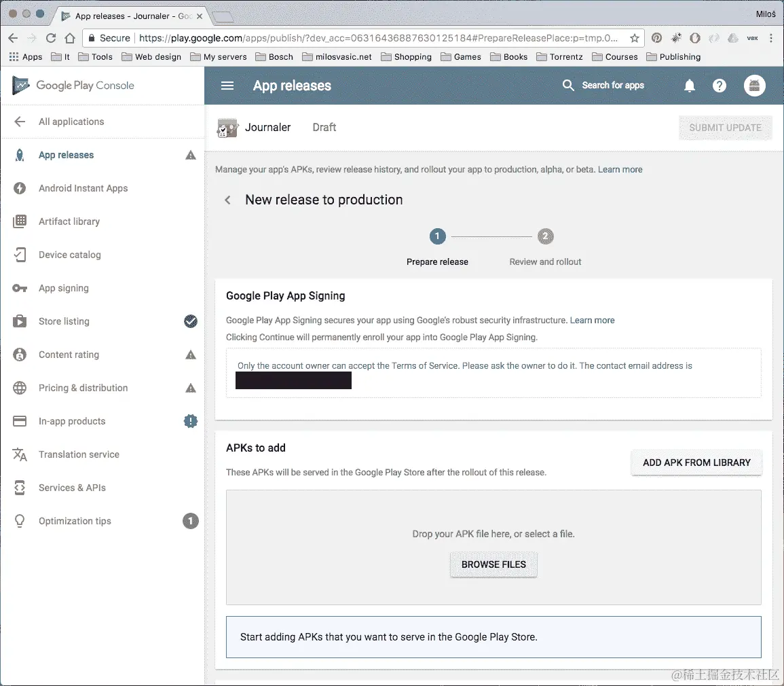
Task: Open the help question mark icon
Action: pyautogui.click(x=719, y=86)
